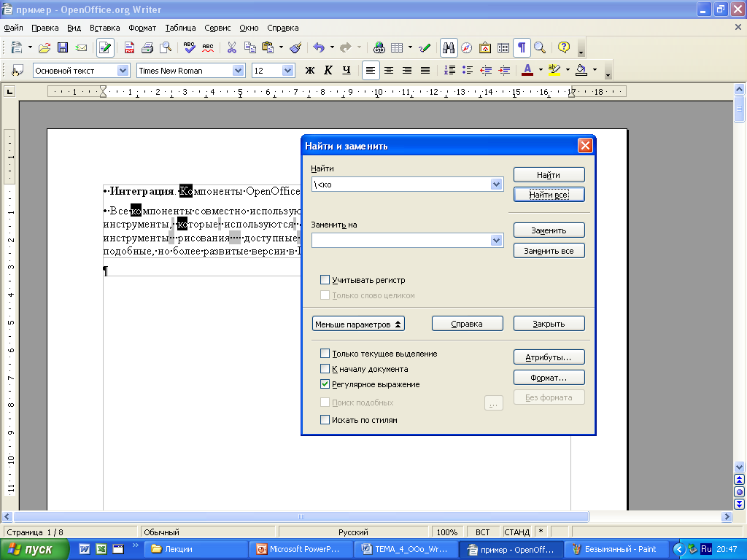Open the Times New Roman font dropdown
747x560 pixels.
point(239,71)
